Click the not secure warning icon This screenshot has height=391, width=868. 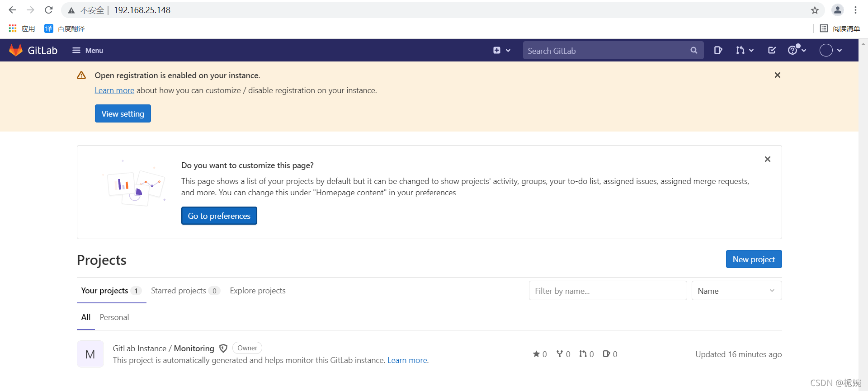coord(71,10)
